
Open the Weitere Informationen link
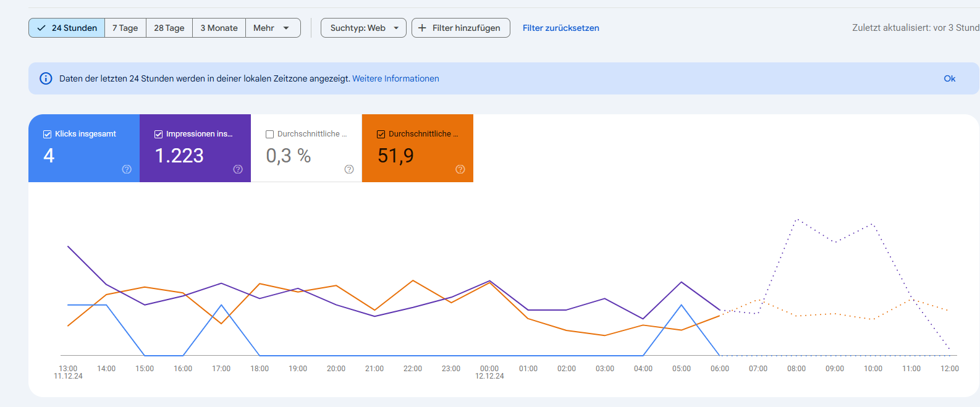(x=395, y=78)
